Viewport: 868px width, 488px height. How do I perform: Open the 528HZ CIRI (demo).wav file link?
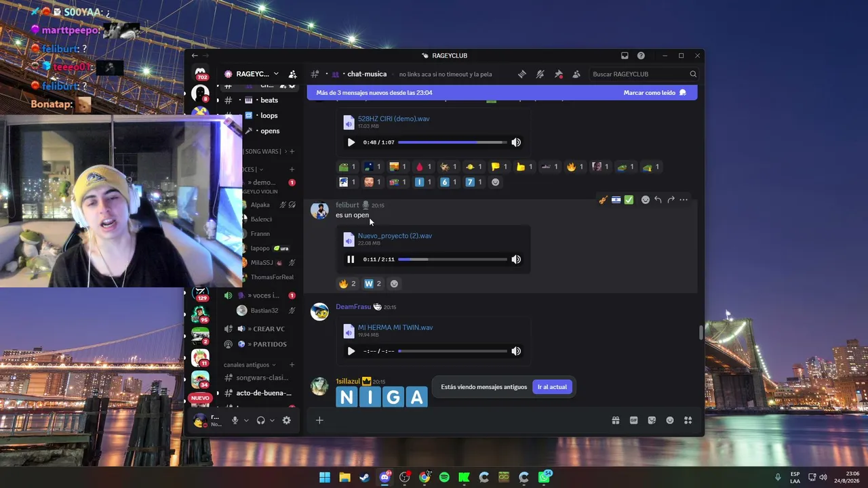coord(393,119)
